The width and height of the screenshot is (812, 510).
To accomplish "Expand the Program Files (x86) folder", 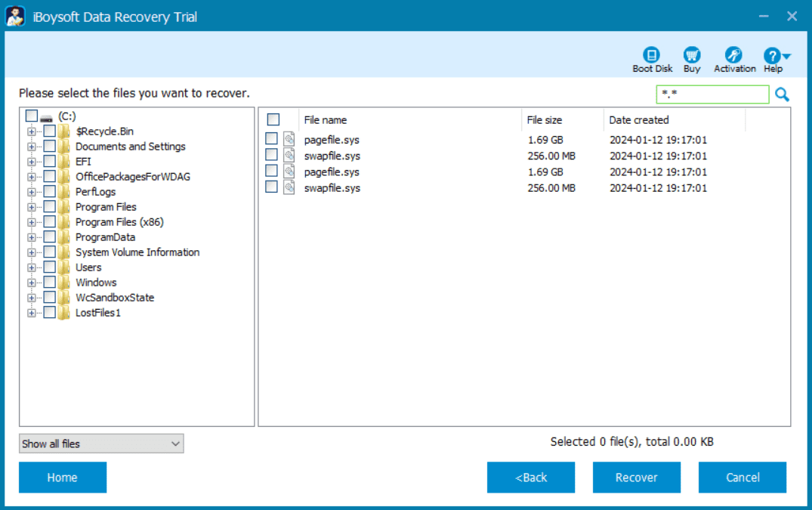I will 31,221.
